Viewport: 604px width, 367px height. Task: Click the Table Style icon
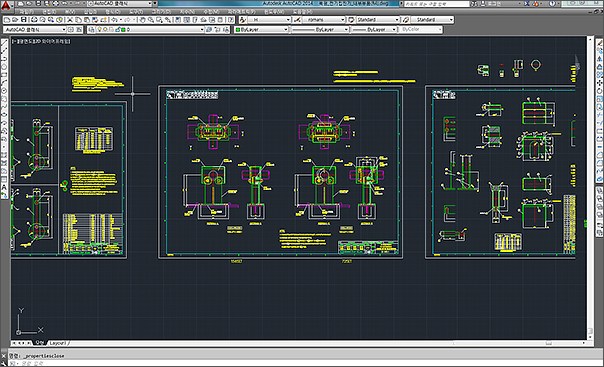351,20
